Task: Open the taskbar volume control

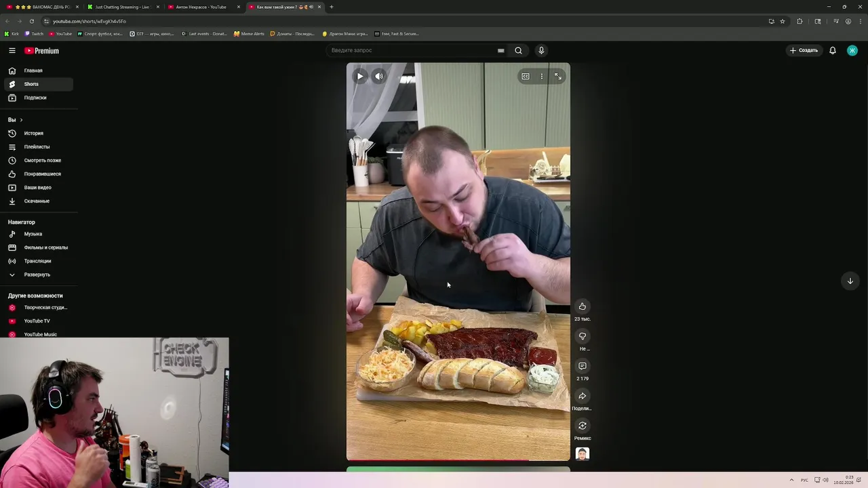Action: 826,480
